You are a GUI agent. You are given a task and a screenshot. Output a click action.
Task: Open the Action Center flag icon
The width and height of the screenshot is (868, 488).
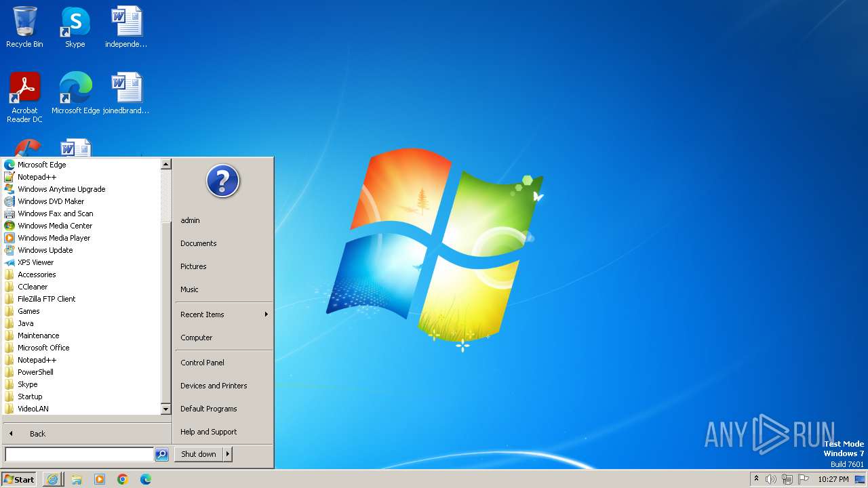coord(804,479)
